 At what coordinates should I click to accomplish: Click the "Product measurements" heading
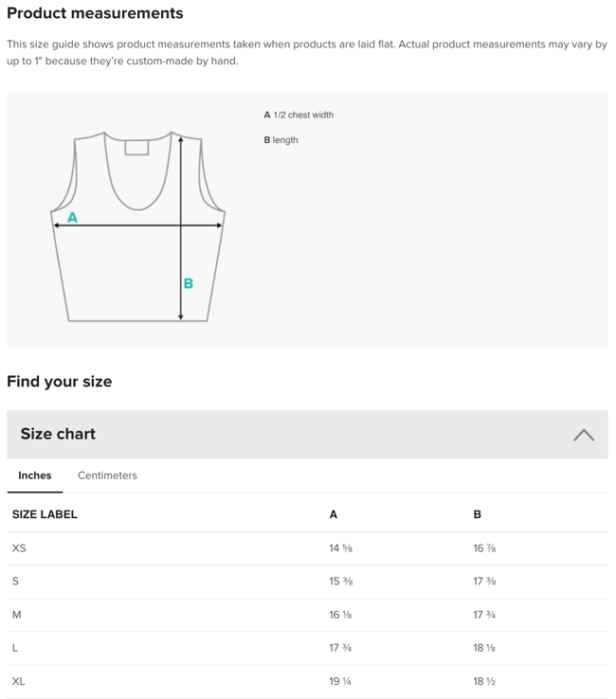[x=95, y=13]
